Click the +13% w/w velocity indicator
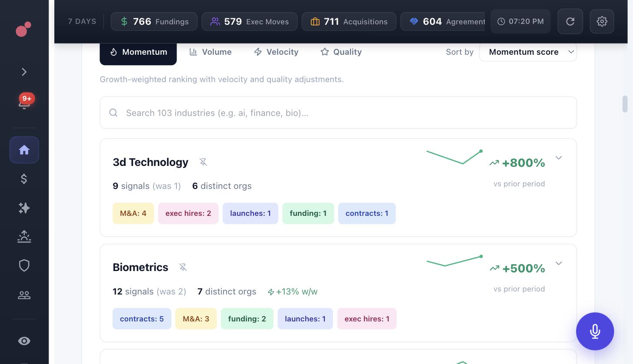Image resolution: width=633 pixels, height=364 pixels. click(x=293, y=291)
